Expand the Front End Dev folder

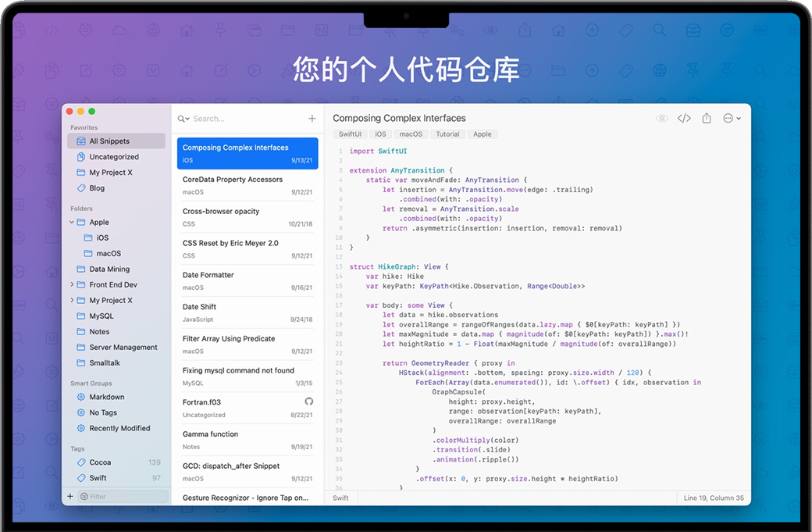coord(72,284)
